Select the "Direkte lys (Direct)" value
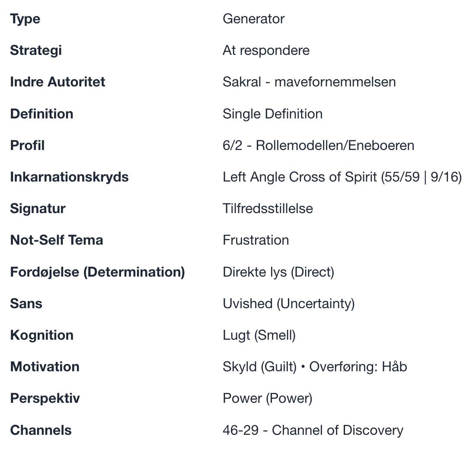The image size is (476, 459). click(278, 272)
